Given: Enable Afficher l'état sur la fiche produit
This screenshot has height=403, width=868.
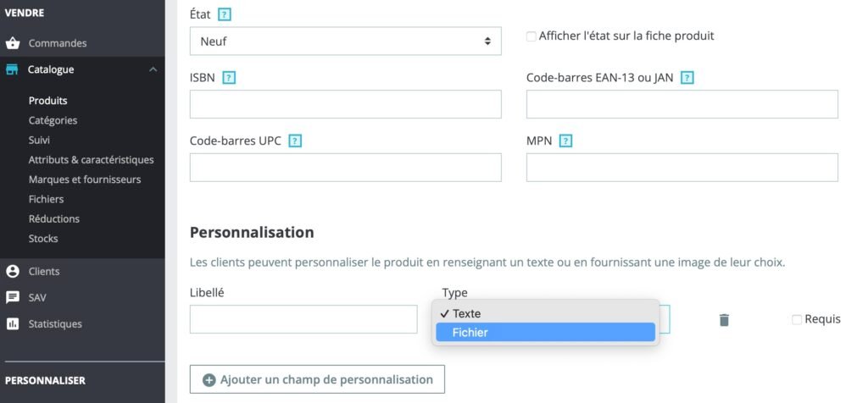Looking at the screenshot, I should (531, 36).
